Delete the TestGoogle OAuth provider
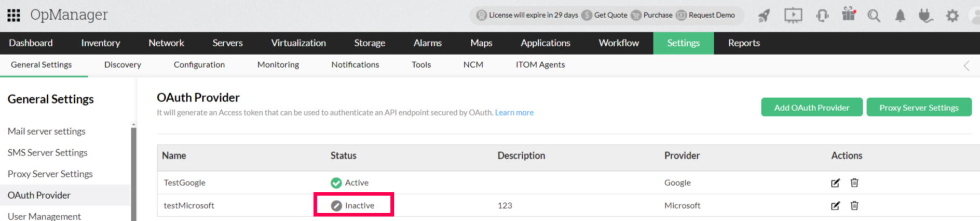The image size is (980, 221). [x=854, y=183]
